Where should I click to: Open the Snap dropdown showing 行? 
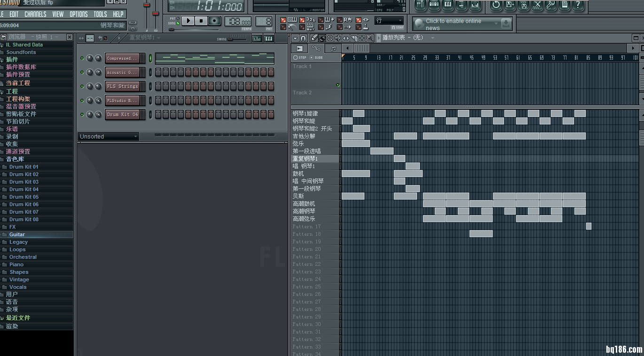[389, 21]
